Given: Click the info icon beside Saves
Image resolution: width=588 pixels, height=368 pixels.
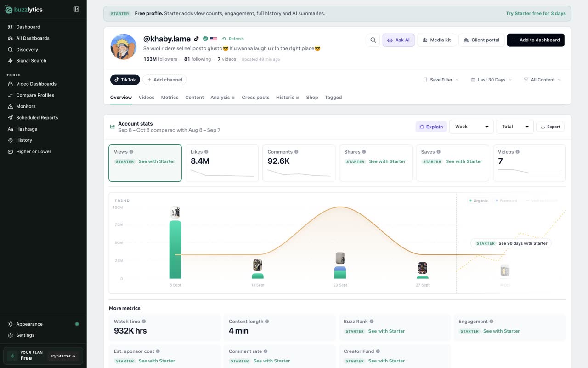Looking at the screenshot, I should click(439, 152).
